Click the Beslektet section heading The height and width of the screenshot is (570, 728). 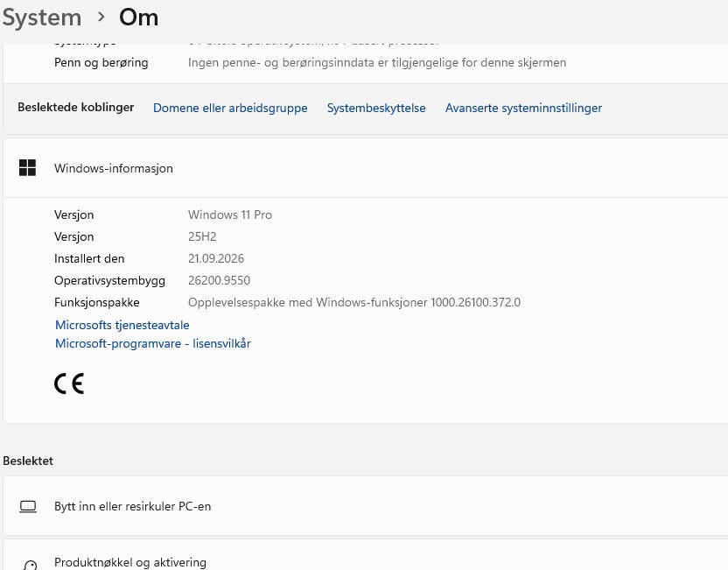point(28,461)
